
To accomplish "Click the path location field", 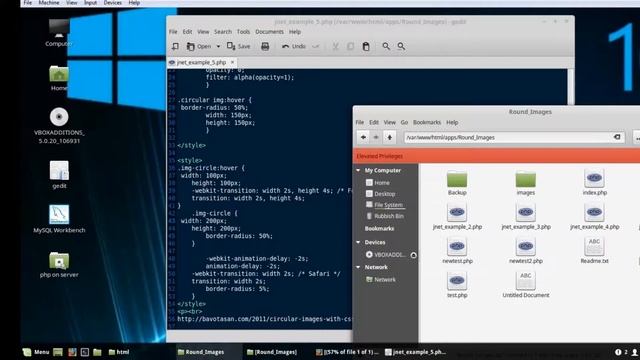I will pyautogui.click(x=514, y=137).
